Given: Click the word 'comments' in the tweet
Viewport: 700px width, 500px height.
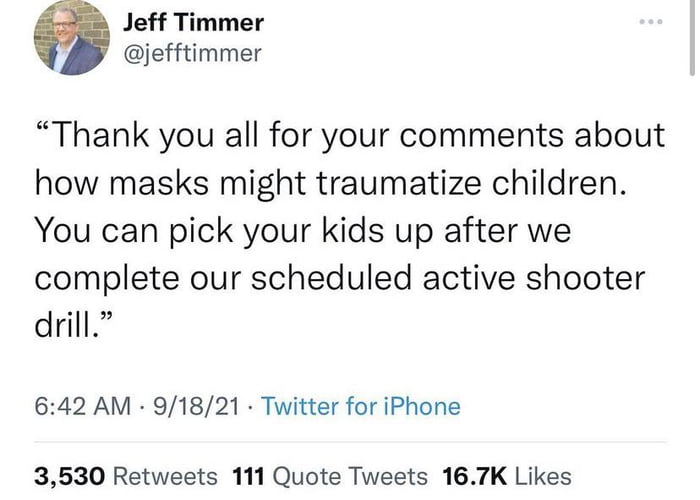Looking at the screenshot, I should pyautogui.click(x=481, y=136).
